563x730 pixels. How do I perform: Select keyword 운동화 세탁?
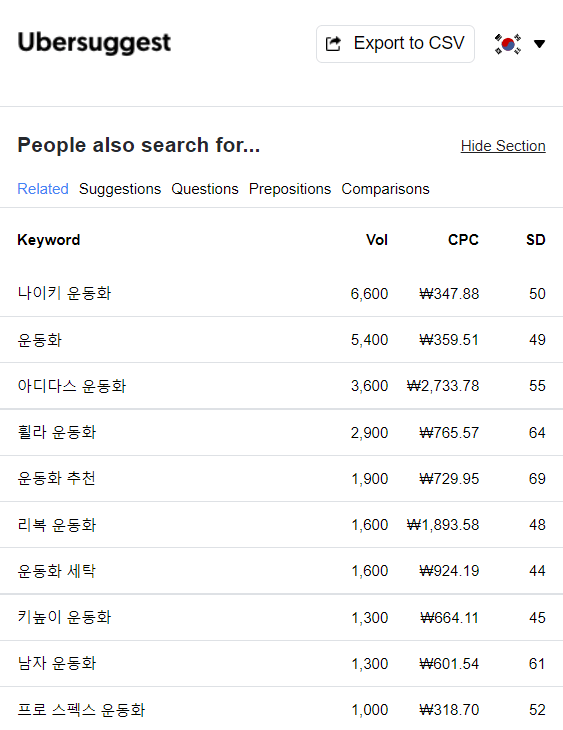[x=56, y=571]
